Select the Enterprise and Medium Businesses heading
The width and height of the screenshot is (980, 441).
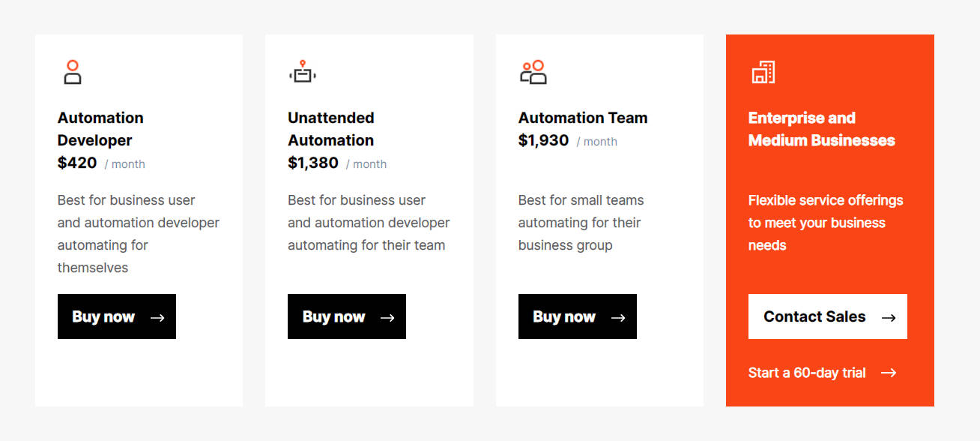tap(821, 129)
